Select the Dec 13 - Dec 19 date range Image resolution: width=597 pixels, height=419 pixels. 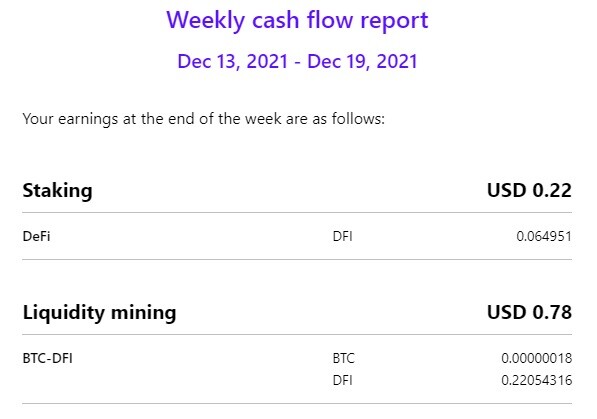tap(297, 61)
